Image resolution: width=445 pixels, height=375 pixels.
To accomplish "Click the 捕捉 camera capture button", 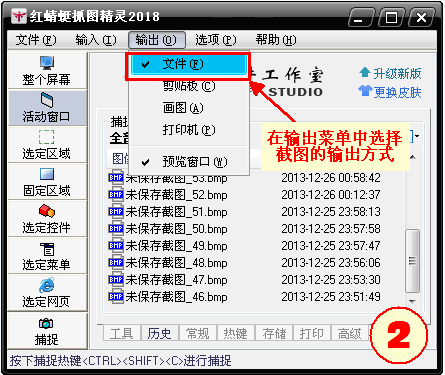I will [47, 331].
